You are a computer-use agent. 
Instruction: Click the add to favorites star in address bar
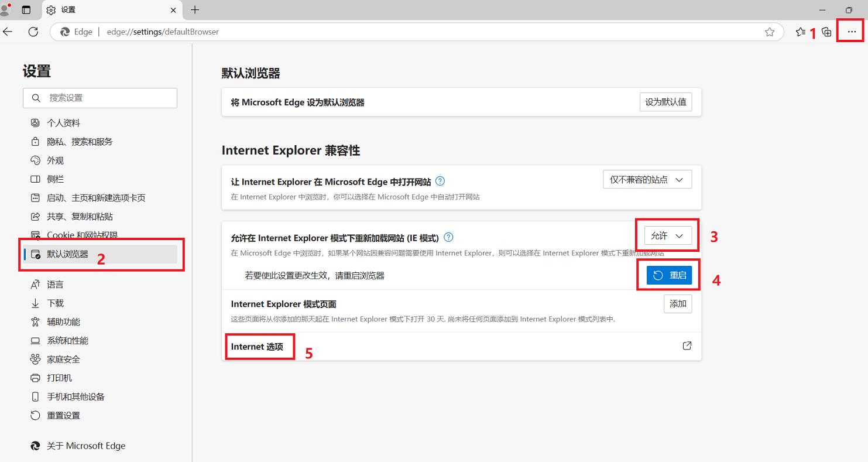[770, 32]
